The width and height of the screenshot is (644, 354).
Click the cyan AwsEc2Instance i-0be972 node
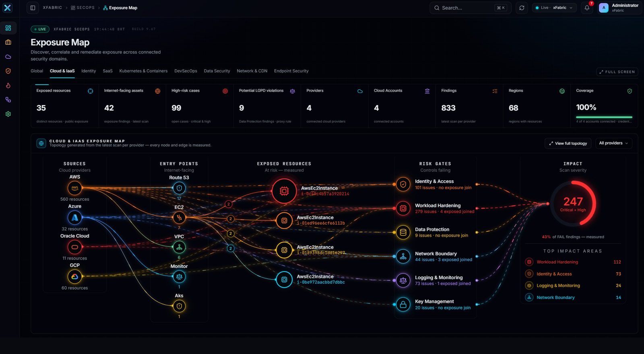coord(284,280)
